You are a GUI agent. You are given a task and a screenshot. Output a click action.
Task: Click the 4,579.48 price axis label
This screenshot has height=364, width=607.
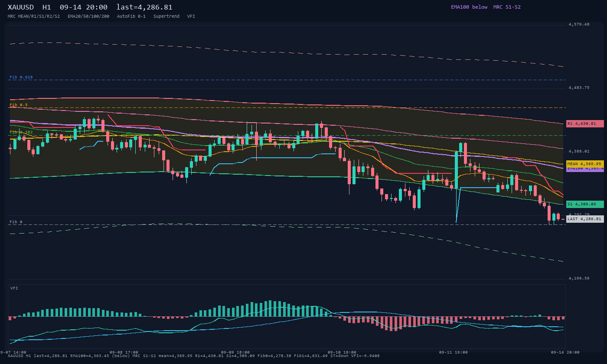(579, 24)
